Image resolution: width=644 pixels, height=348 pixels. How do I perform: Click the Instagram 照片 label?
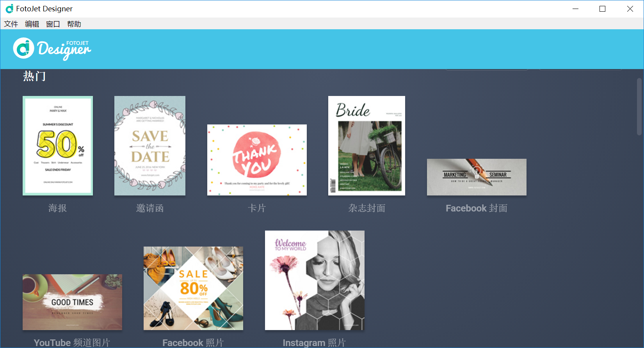[315, 343]
